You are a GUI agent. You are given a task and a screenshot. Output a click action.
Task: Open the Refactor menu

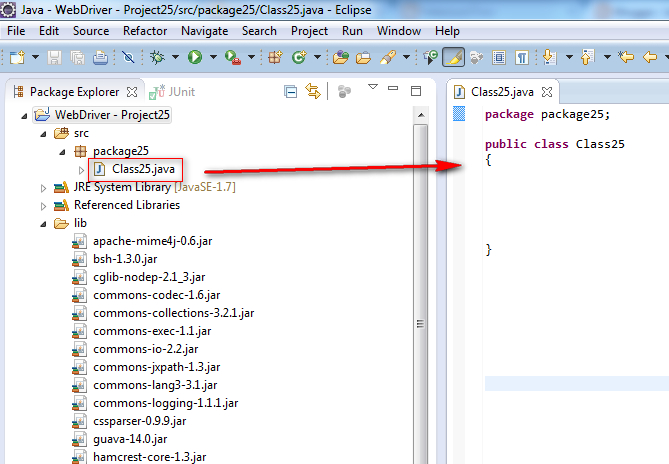[145, 31]
